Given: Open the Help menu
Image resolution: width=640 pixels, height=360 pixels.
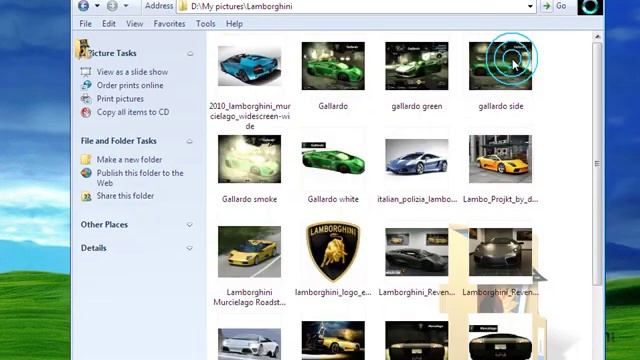Looking at the screenshot, I should click(234, 24).
